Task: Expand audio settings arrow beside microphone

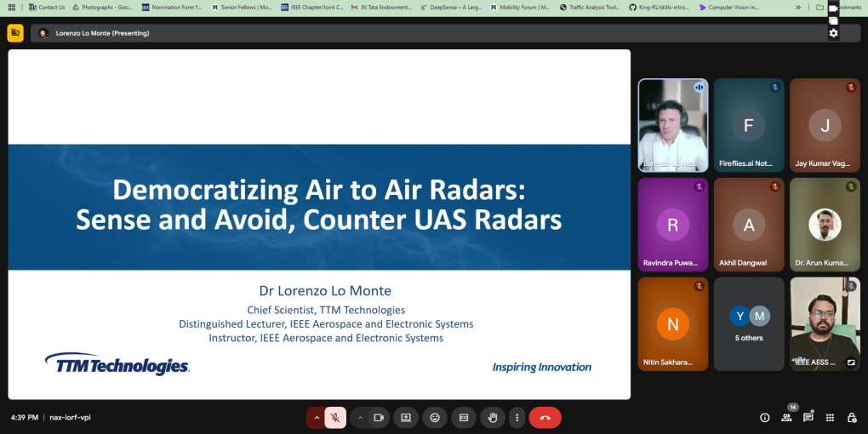Action: coord(317,417)
